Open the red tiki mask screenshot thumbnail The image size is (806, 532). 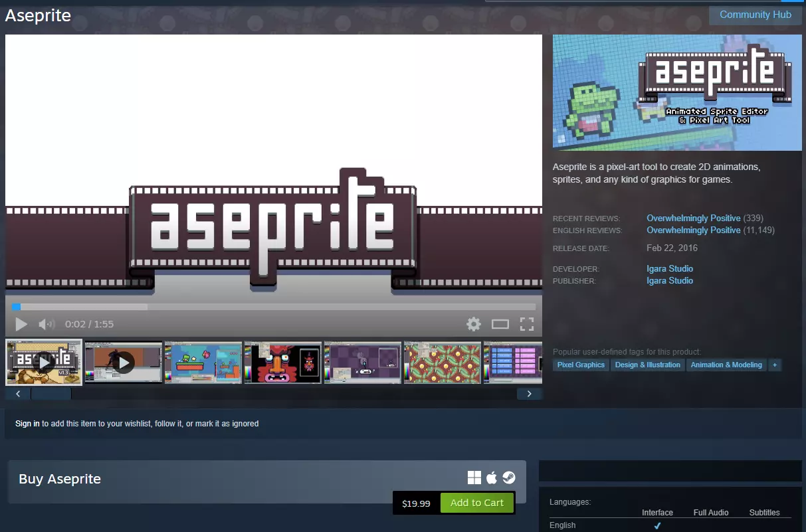click(x=283, y=362)
